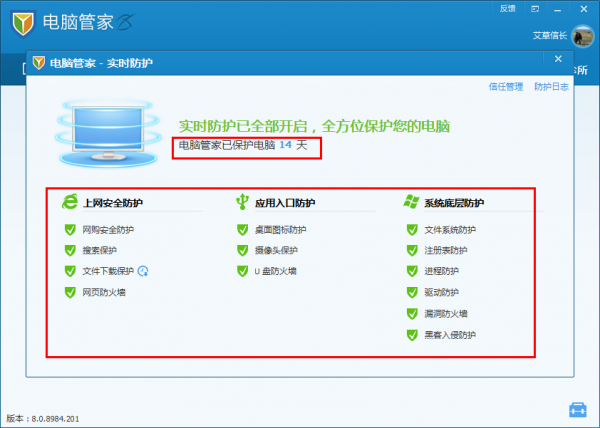Click the shield icon next to 进程防护
Viewport: 600px width, 428px height.
pos(412,271)
